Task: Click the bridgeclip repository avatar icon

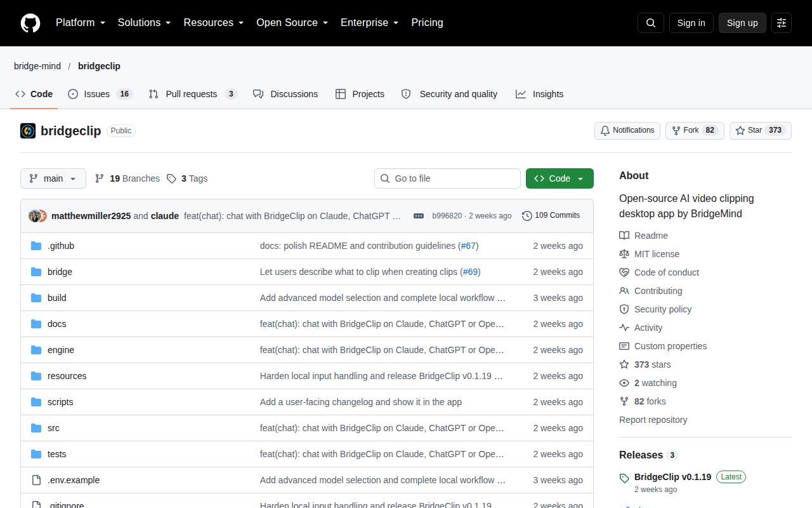Action: coord(28,131)
